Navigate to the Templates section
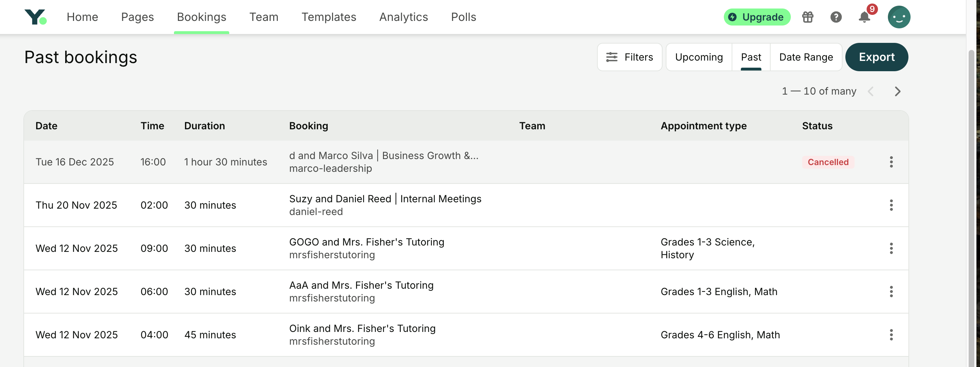This screenshot has width=980, height=367. (329, 17)
